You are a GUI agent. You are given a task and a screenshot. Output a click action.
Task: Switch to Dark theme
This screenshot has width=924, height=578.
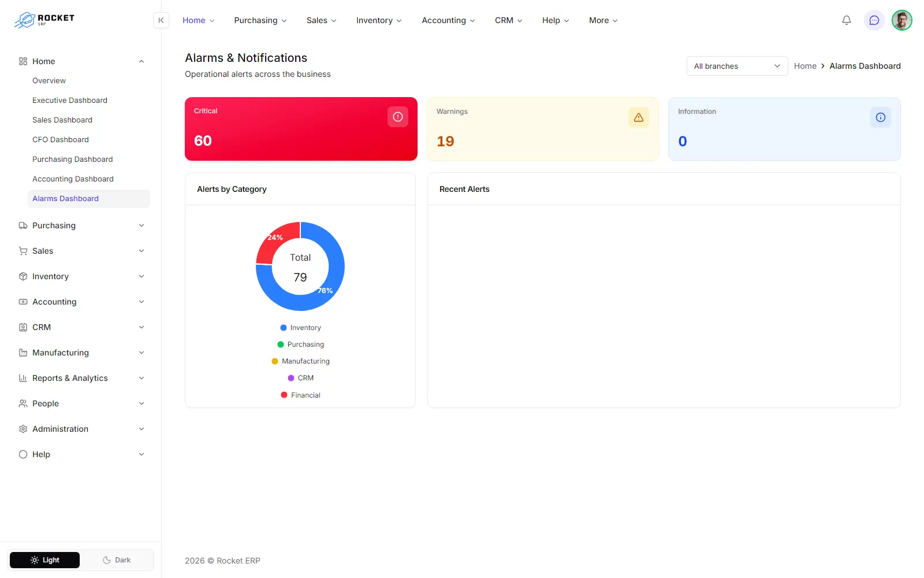[x=117, y=560]
